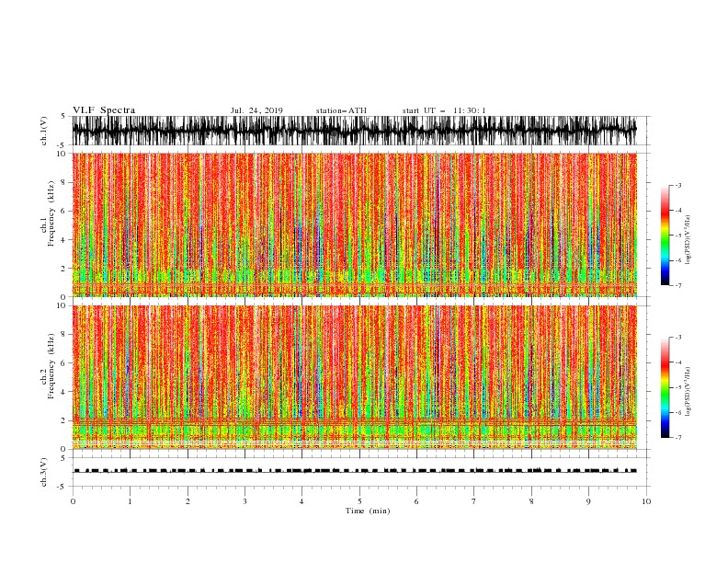Click tick label 7 on the Time axis
The width and height of the screenshot is (728, 563).
point(474,501)
